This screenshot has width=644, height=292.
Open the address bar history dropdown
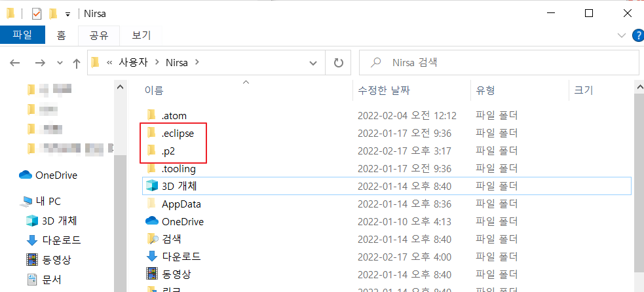click(x=313, y=64)
